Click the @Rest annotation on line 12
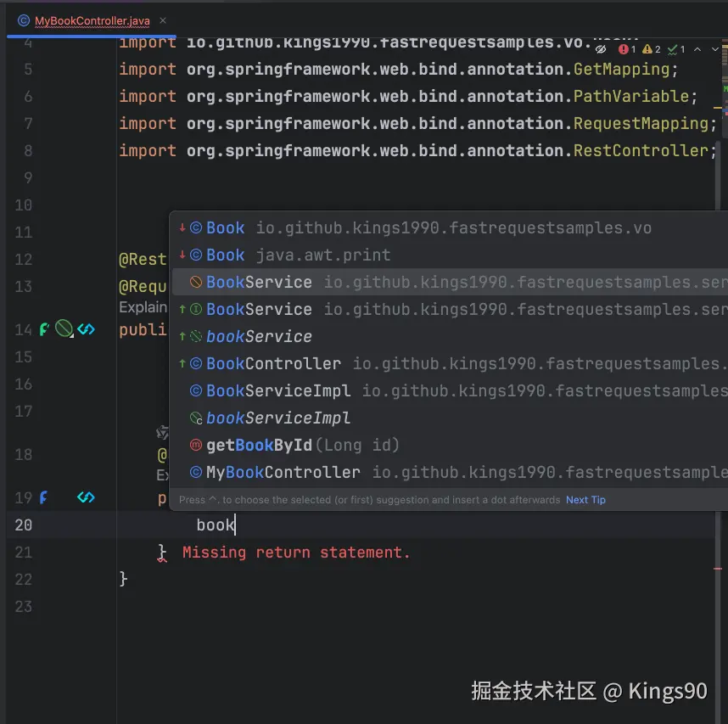The height and width of the screenshot is (724, 728). pyautogui.click(x=143, y=259)
